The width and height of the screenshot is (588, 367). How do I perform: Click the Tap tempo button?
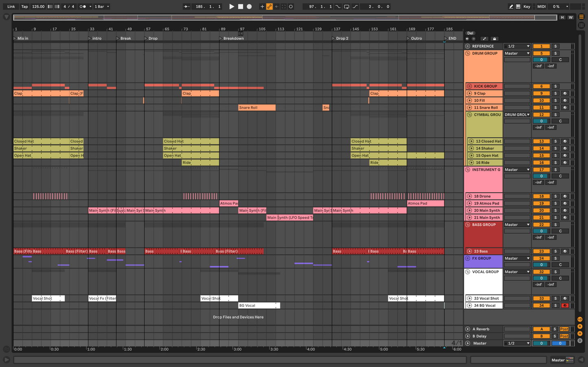click(24, 7)
